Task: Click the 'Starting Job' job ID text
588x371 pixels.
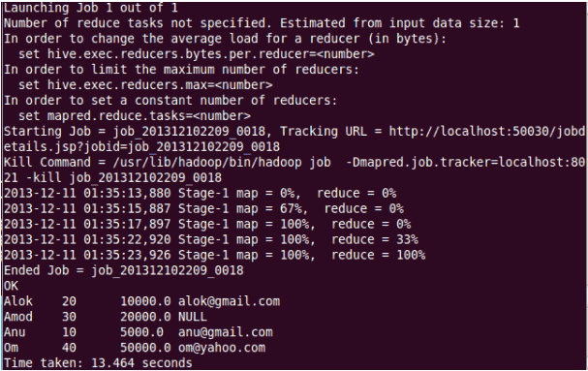Action: [x=189, y=132]
